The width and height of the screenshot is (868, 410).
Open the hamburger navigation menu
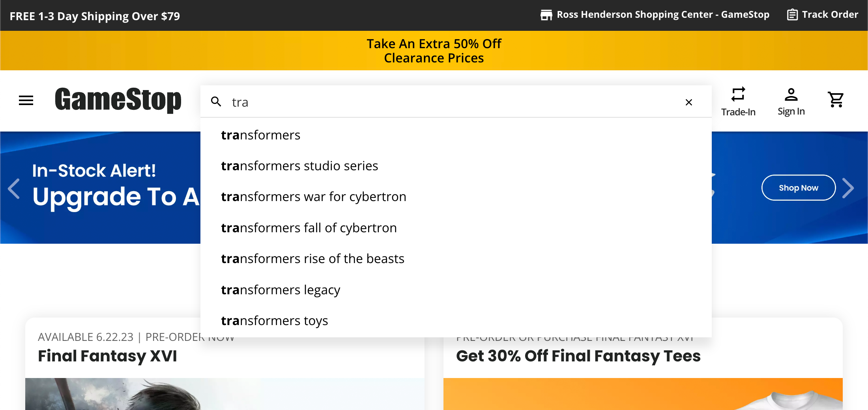click(x=26, y=100)
